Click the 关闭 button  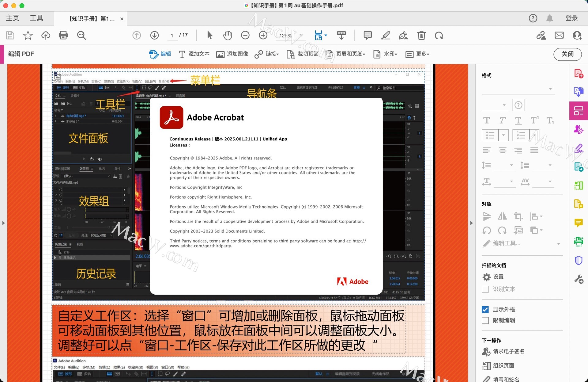[567, 54]
